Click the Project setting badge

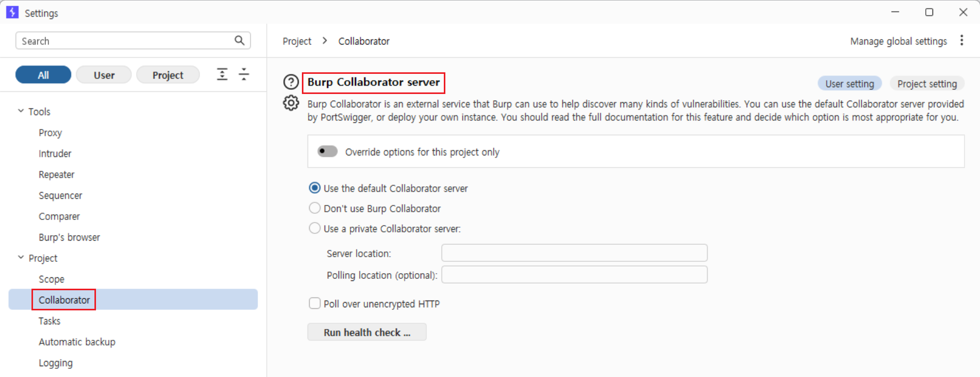(927, 84)
